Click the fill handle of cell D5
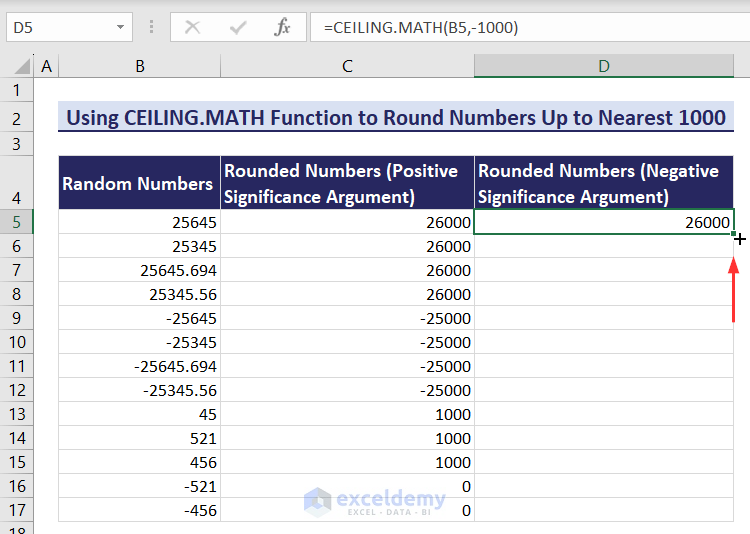The image size is (750, 534). [x=735, y=235]
